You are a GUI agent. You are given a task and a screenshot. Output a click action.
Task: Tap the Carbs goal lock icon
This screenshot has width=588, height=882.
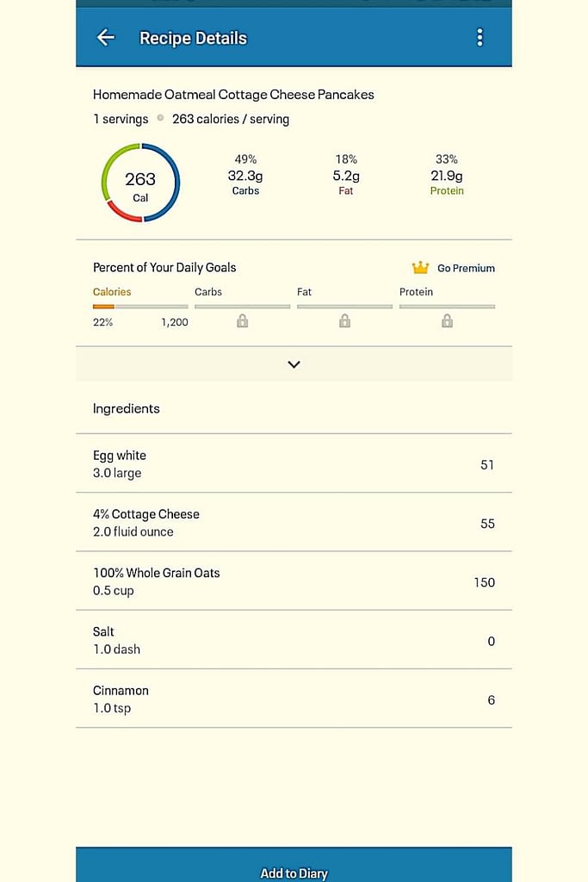pyautogui.click(x=242, y=321)
